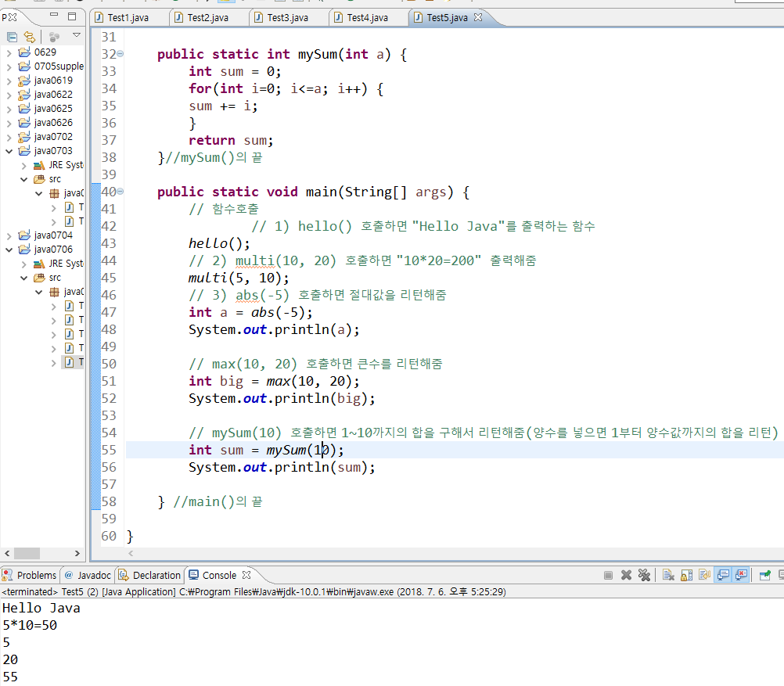This screenshot has width=784, height=686.
Task: Toggle Show Console When Standard Out Changes
Action: click(x=723, y=576)
